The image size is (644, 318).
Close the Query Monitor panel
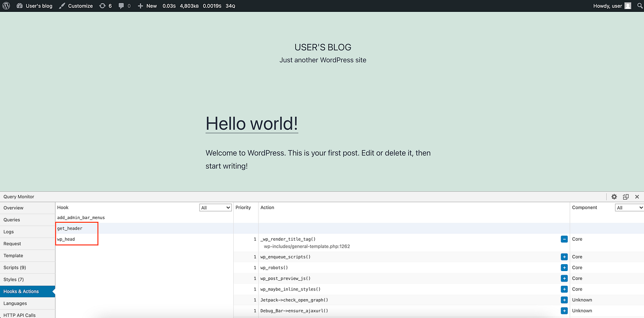[637, 197]
